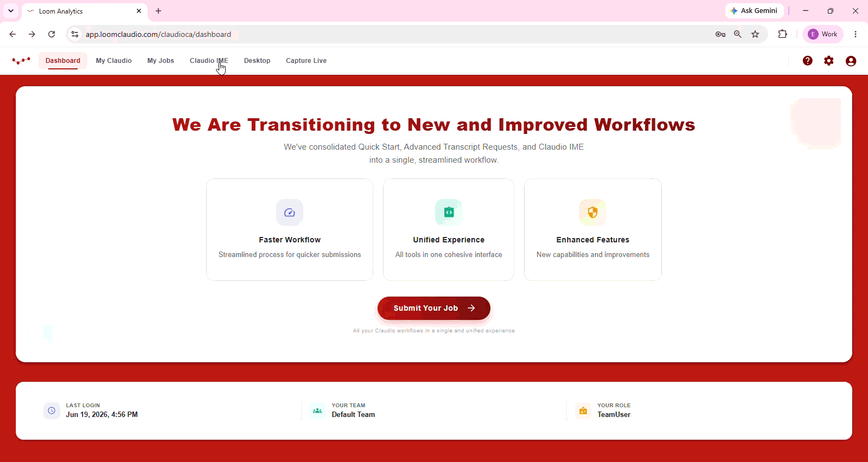
Task: Open the user account profile icon
Action: (x=851, y=61)
